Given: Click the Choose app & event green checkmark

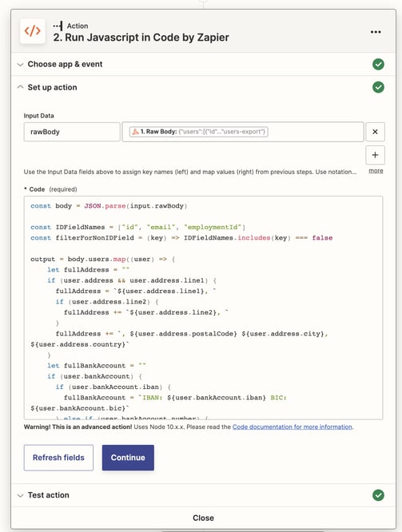Looking at the screenshot, I should coord(378,64).
